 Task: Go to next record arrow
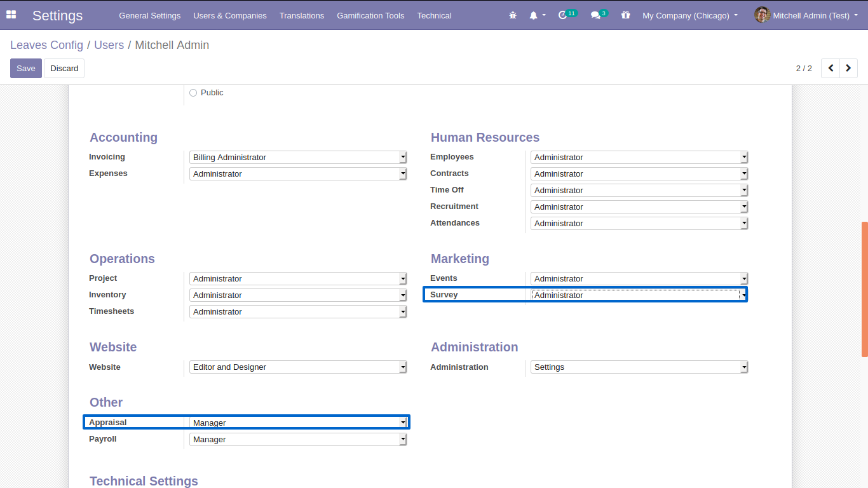click(849, 68)
